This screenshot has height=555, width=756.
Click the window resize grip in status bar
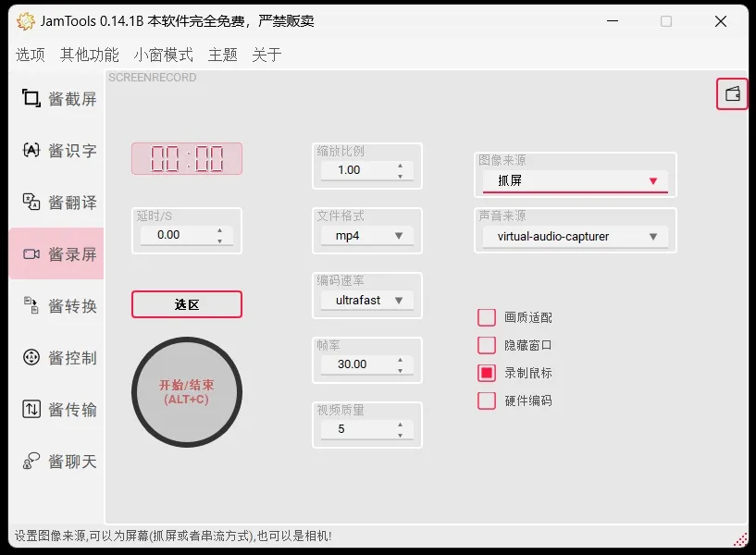tap(740, 539)
